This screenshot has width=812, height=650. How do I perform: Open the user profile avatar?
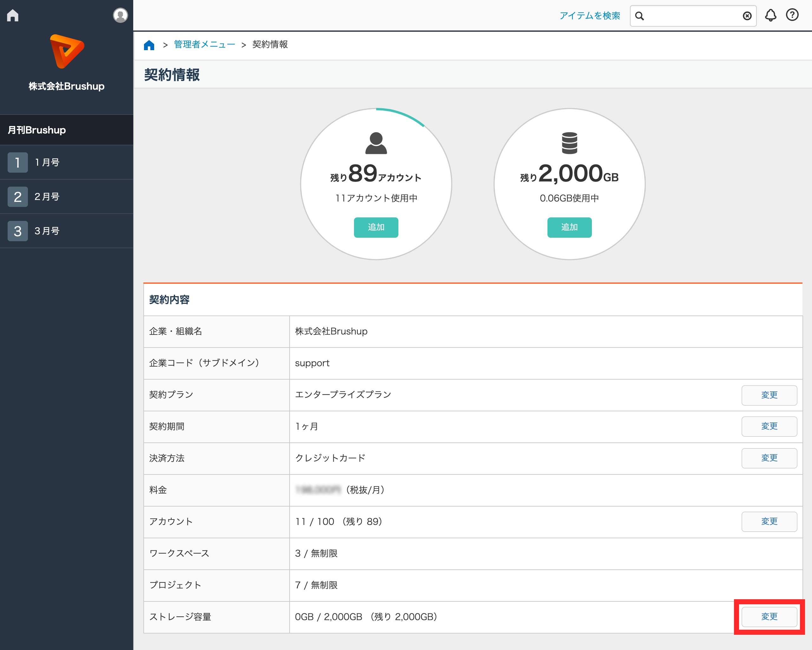tap(120, 16)
